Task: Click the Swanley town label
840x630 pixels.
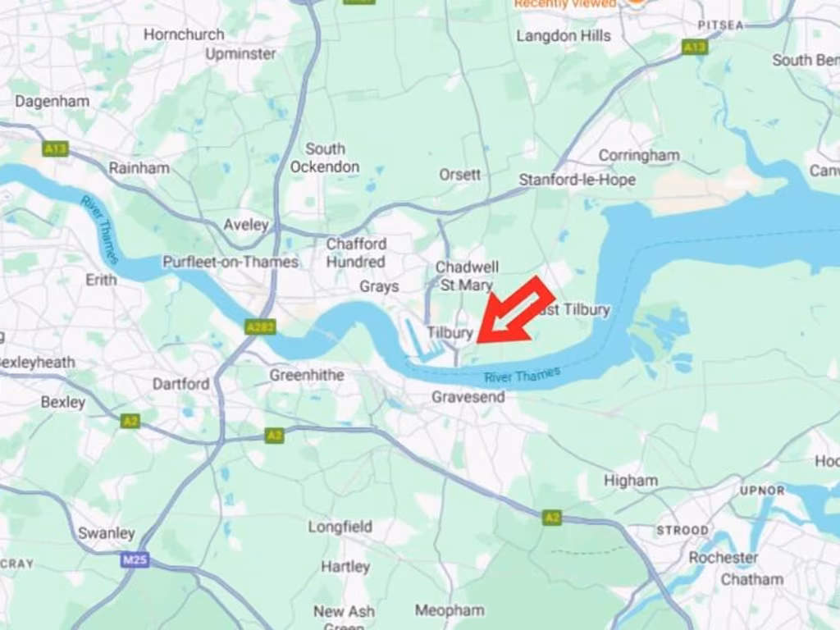Action: (107, 533)
